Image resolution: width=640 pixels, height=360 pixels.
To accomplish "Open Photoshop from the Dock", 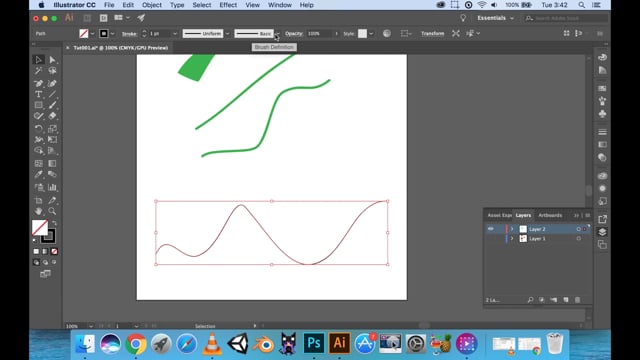I will [x=313, y=343].
